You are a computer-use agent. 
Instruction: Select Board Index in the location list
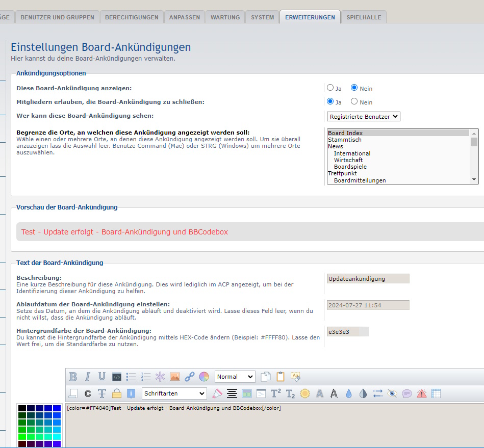click(398, 133)
